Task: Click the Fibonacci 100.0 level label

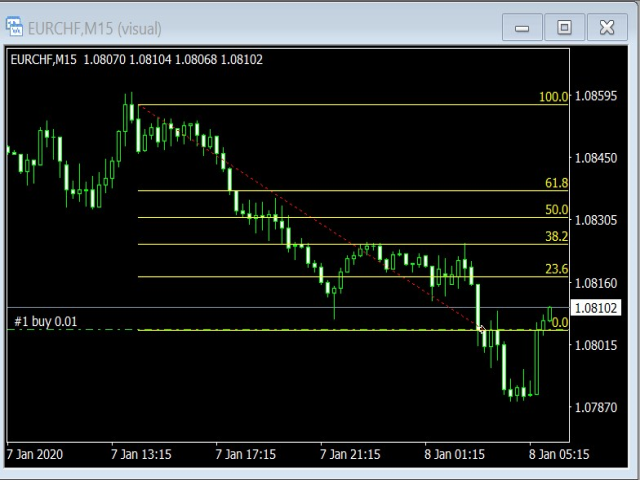Action: coord(553,97)
